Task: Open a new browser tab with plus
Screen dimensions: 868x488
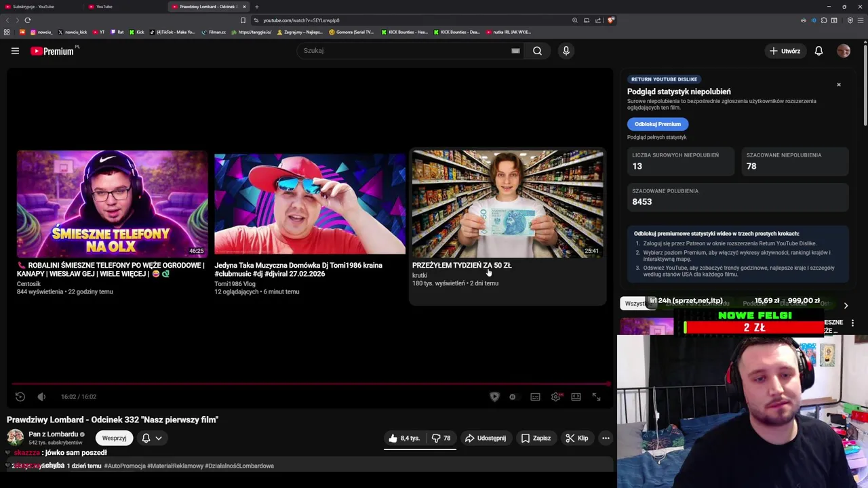Action: point(256,7)
